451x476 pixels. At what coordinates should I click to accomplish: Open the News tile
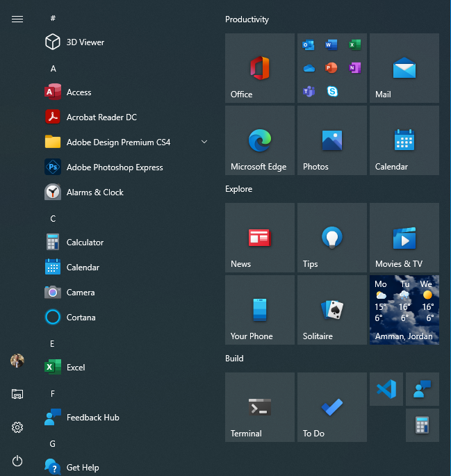[260, 238]
